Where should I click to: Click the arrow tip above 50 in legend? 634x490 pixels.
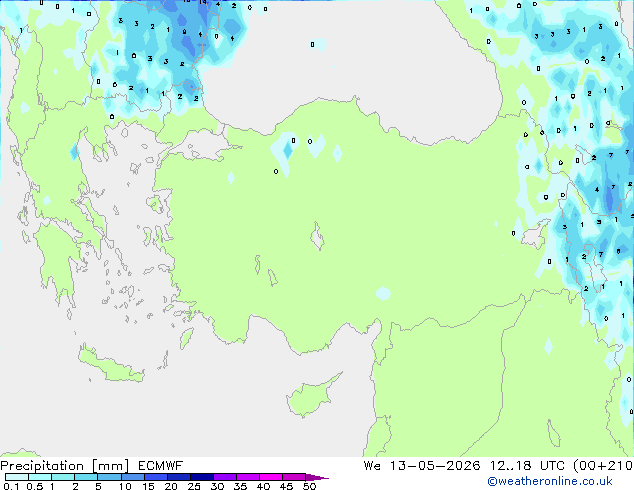pos(317,478)
